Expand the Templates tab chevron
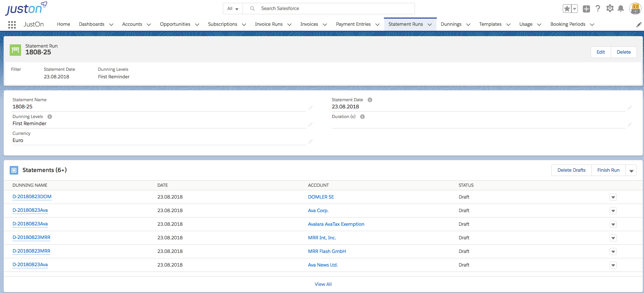The width and height of the screenshot is (644, 293). pyautogui.click(x=508, y=24)
